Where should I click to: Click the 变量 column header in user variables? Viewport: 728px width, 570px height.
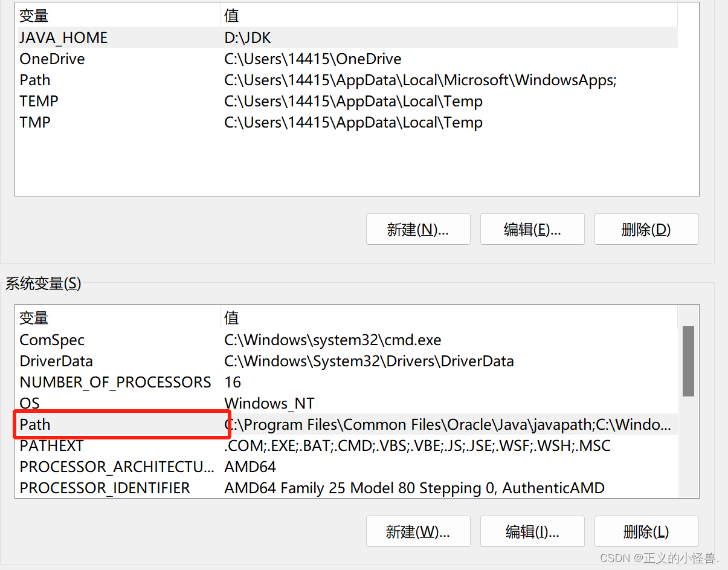pos(118,15)
